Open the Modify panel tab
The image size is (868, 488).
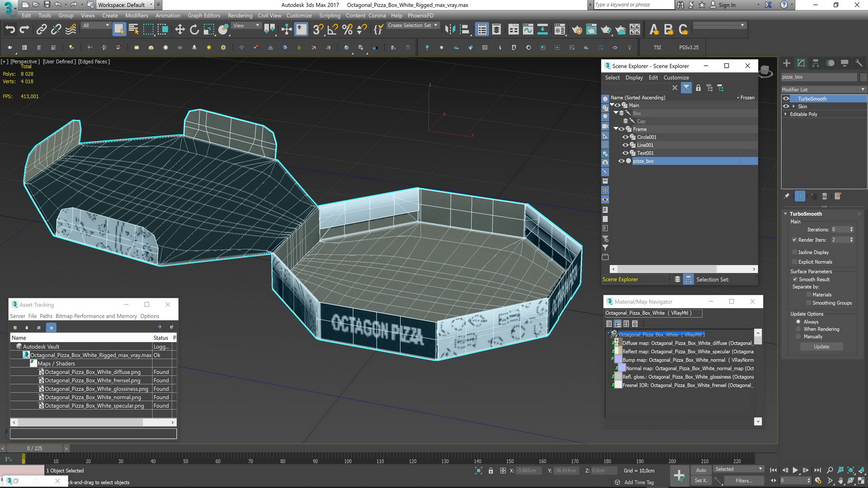click(x=801, y=63)
